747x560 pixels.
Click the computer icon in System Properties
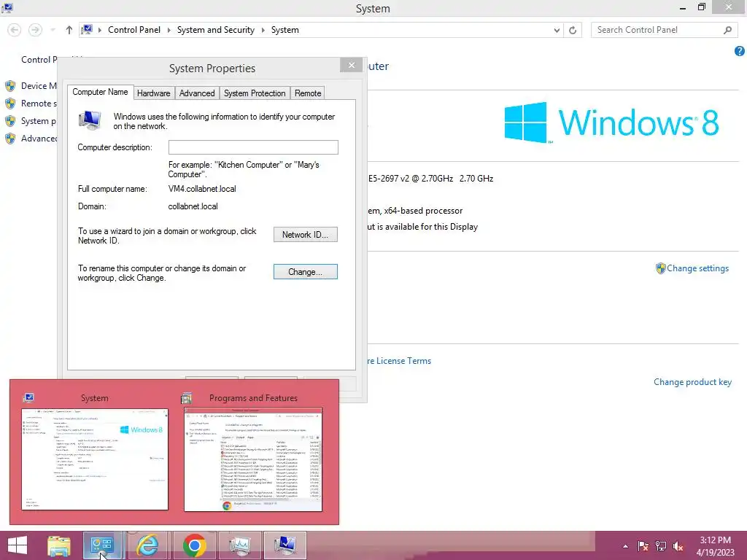(90, 120)
